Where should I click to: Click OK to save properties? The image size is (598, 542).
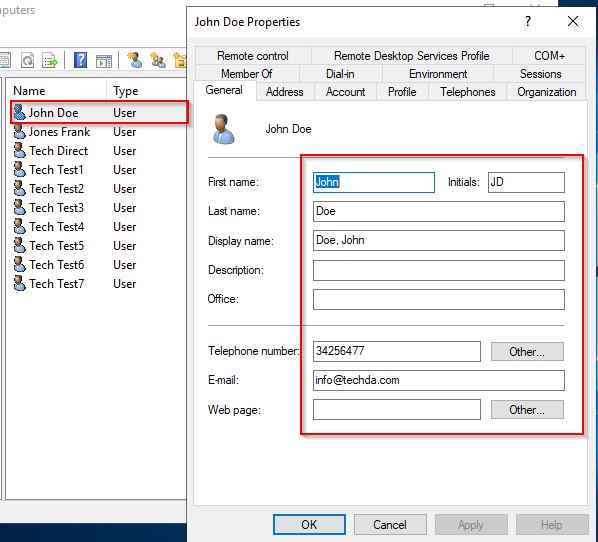point(309,524)
